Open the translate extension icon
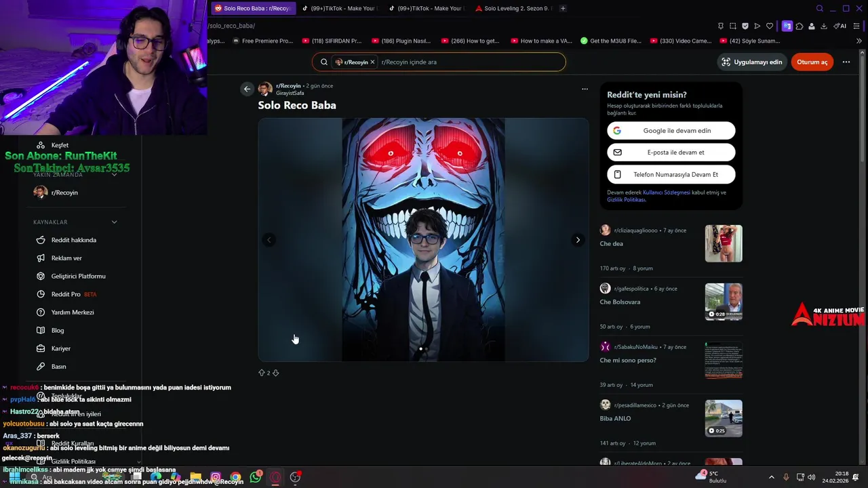Screen dimensions: 868x488 click(787, 26)
